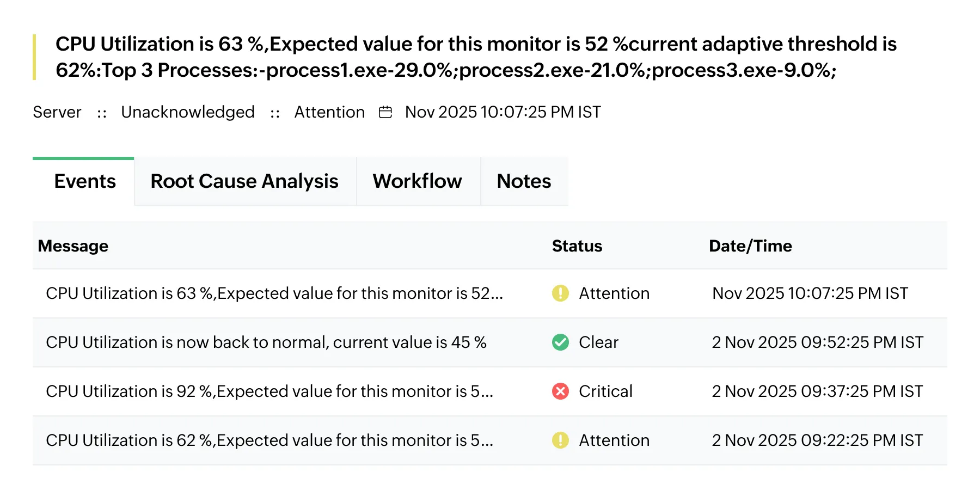The image size is (980, 490).
Task: Open the Workflow tab
Action: tap(417, 181)
